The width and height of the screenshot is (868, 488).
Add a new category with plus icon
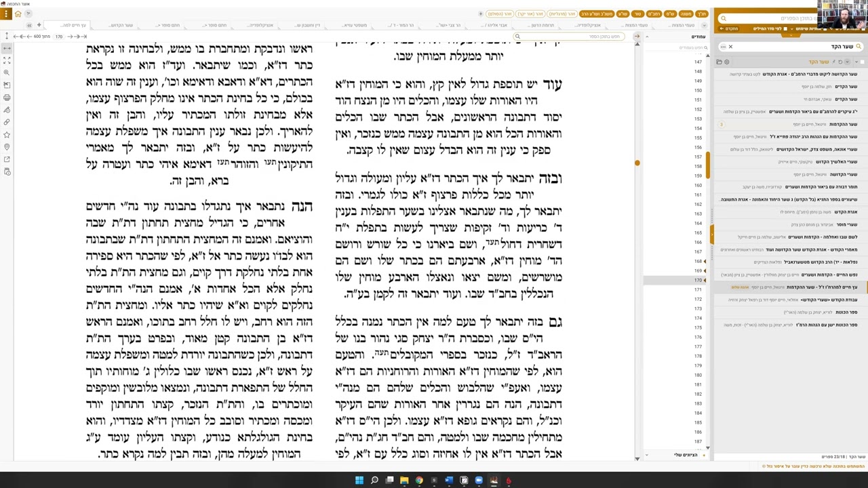pos(481,14)
